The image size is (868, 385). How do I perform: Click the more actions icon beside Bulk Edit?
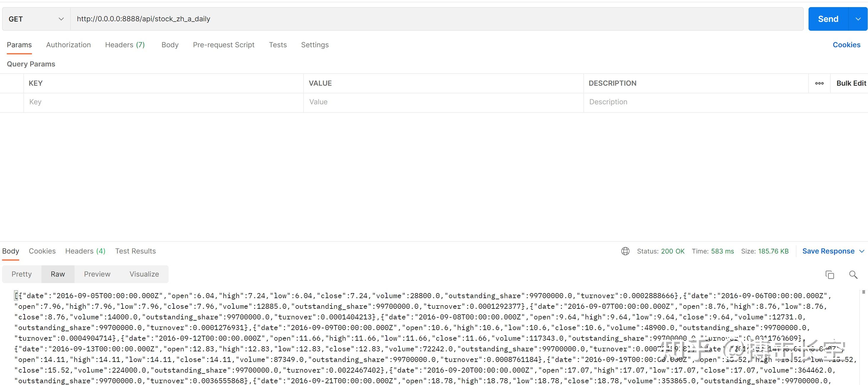tap(819, 83)
